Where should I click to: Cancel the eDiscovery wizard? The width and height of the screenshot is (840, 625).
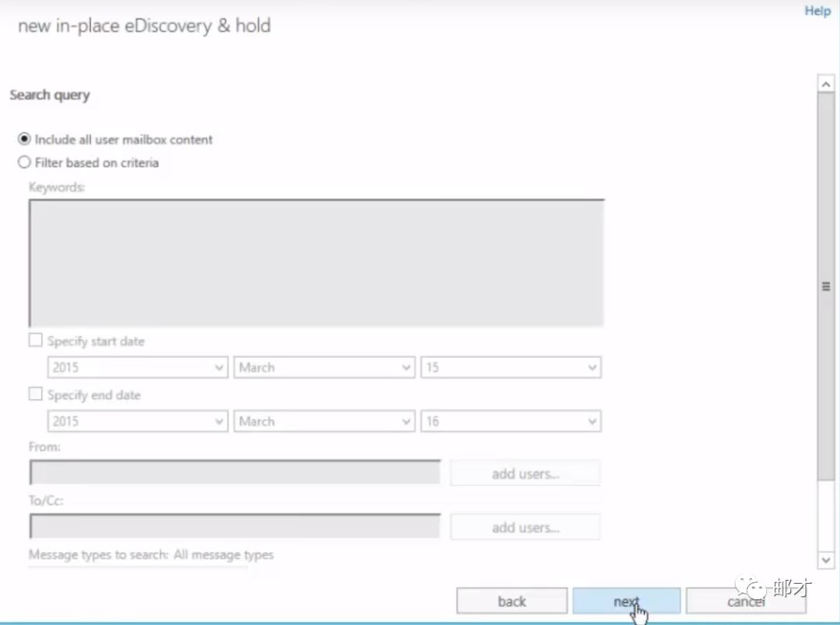(x=745, y=602)
